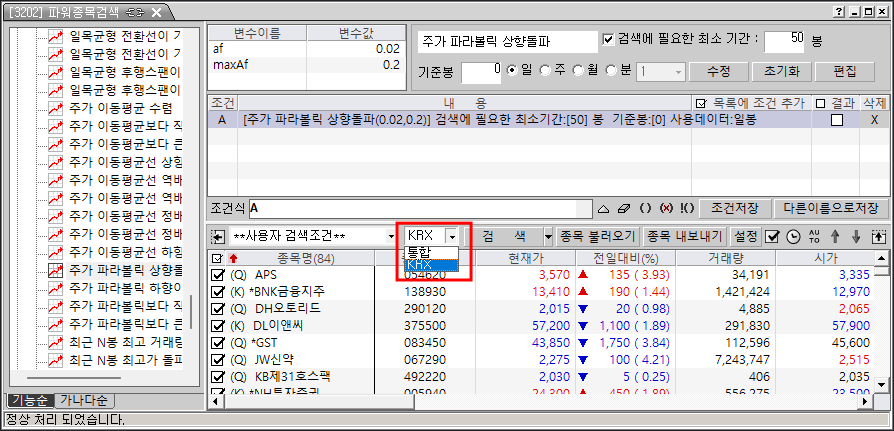Screen dimensions: 894x431
Task: Open the dropdown arrow next to 검색 button
Action: coord(548,236)
